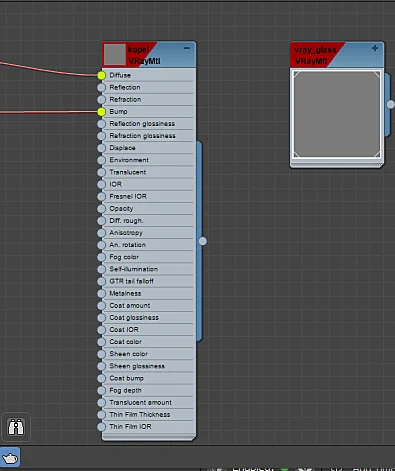Click the Bump input socket
Screen dimensions: 395x471
[x=102, y=112]
